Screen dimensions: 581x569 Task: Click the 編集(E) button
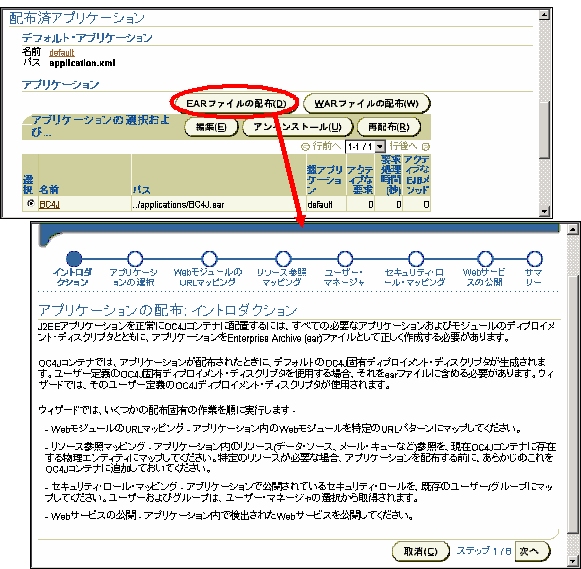211,127
